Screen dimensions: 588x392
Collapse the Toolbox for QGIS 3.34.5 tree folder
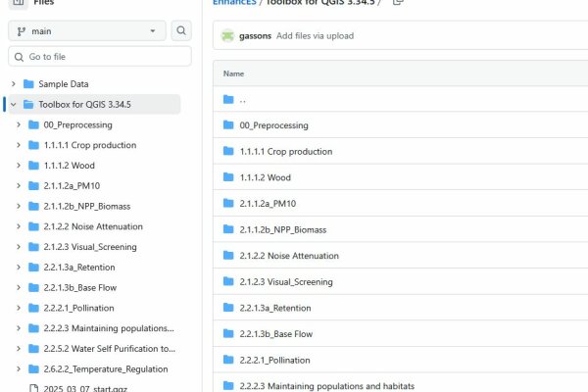click(x=13, y=105)
